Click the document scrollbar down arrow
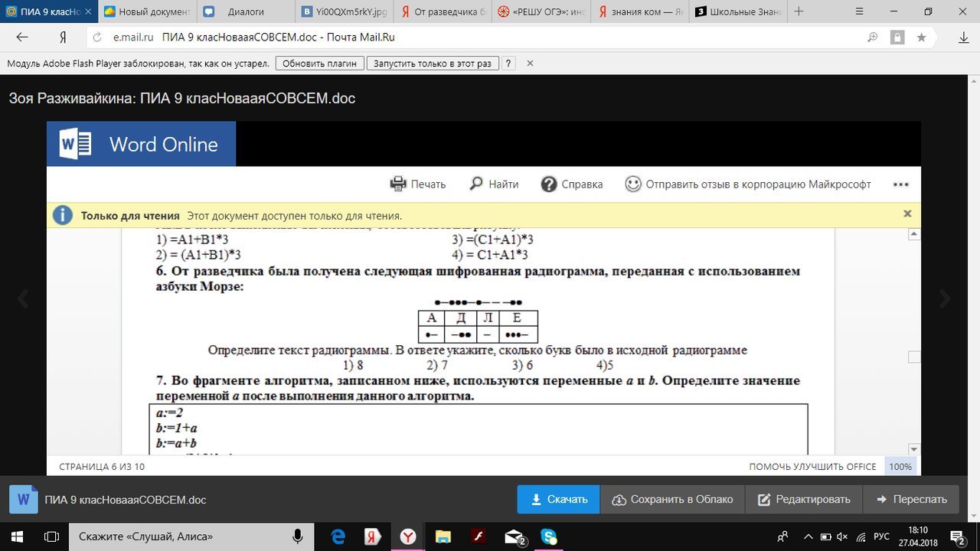 tap(913, 449)
